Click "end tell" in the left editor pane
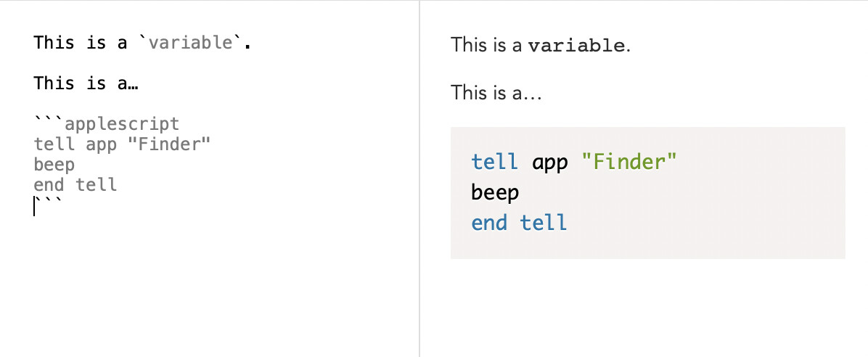The width and height of the screenshot is (868, 357). [x=75, y=185]
